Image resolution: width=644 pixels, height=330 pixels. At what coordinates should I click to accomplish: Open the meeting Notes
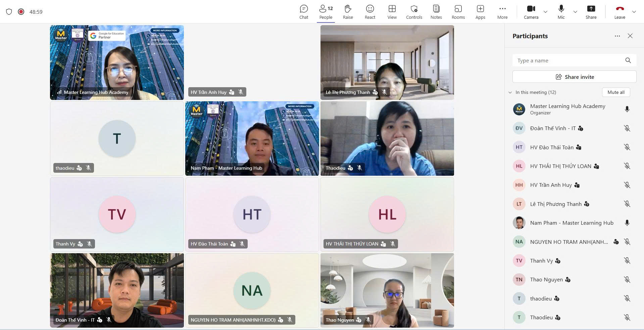tap(436, 12)
